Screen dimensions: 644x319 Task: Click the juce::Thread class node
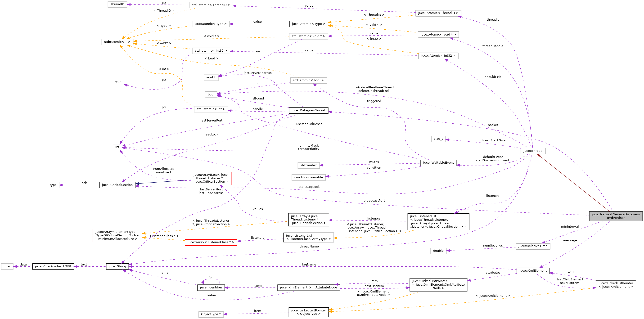533,151
